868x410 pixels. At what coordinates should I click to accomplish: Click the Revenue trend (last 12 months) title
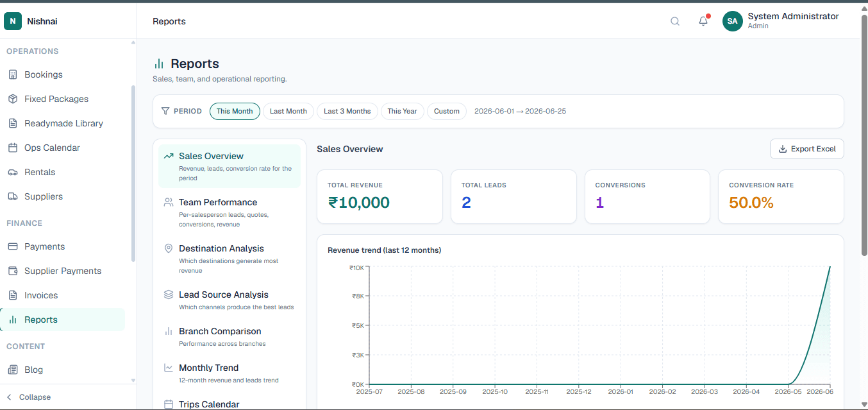point(384,250)
